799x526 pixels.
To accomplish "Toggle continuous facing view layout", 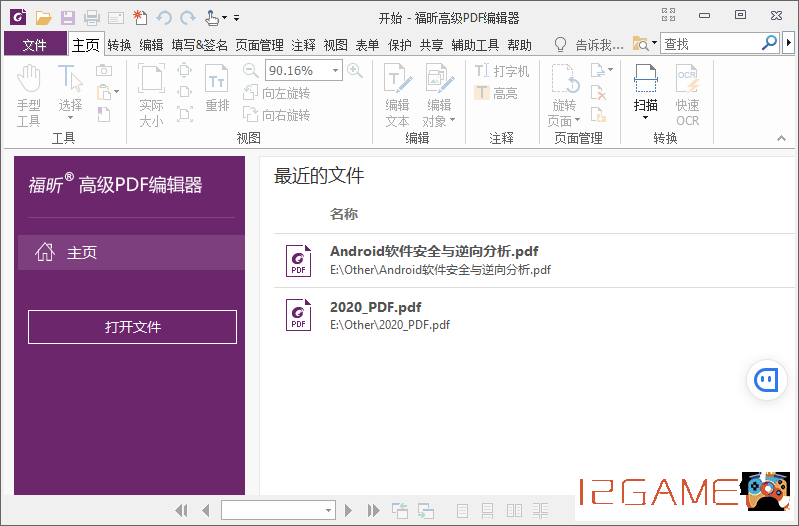I will click(541, 510).
